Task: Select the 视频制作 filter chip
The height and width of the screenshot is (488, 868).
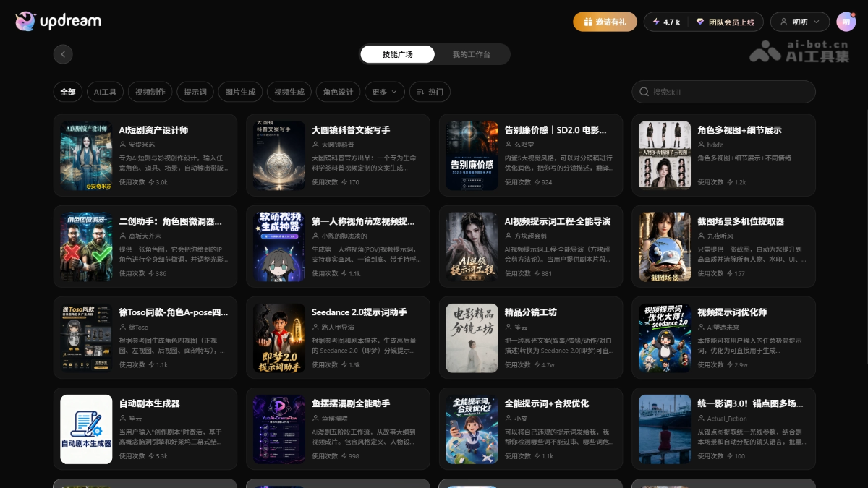Action: [x=150, y=92]
